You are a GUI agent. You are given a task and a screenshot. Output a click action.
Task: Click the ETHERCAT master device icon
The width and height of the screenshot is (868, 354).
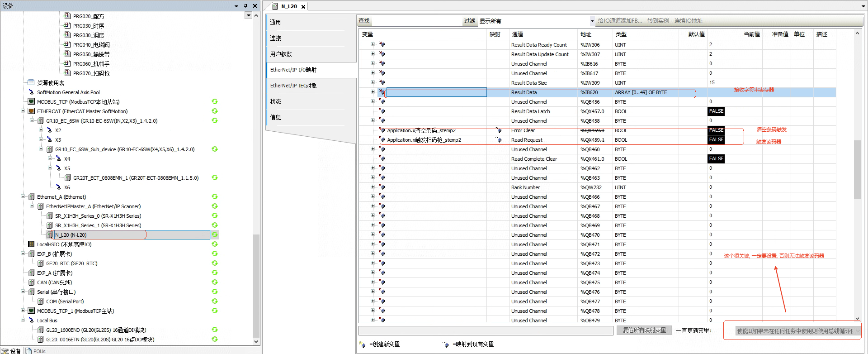point(31,111)
